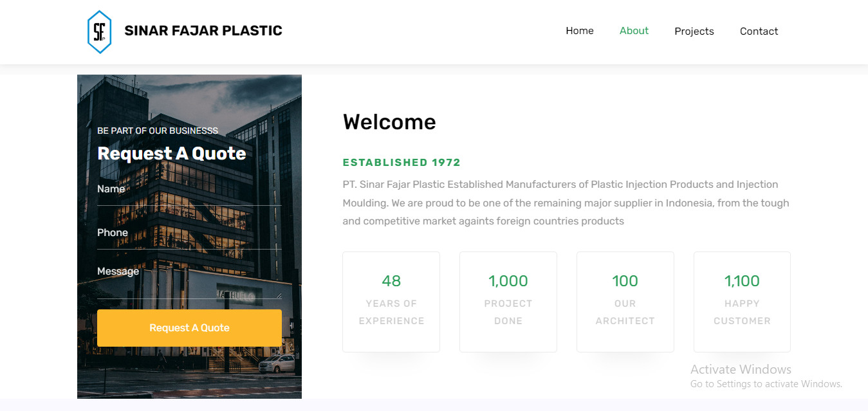
Task: Click the Message box resize handle
Action: click(x=279, y=295)
